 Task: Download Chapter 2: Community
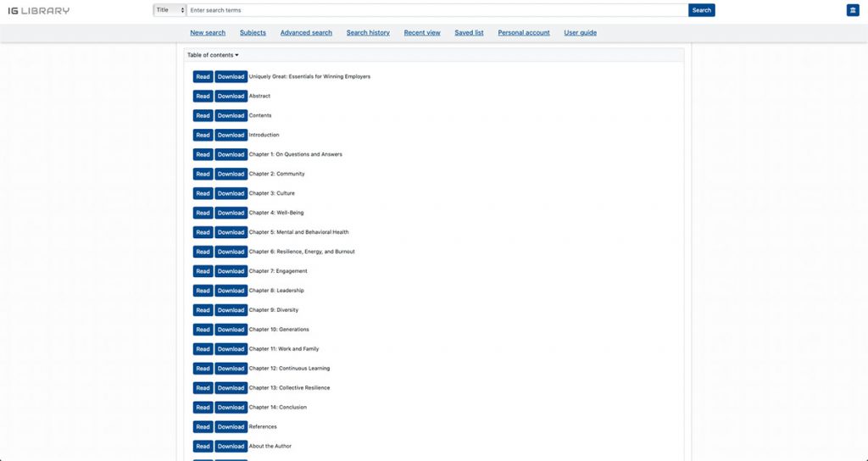231,174
